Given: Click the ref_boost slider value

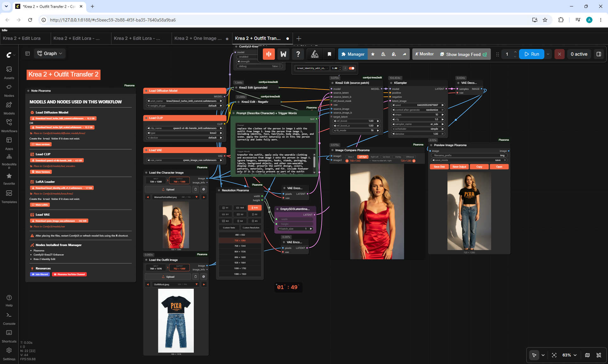Looking at the screenshot, I should tap(356, 121).
